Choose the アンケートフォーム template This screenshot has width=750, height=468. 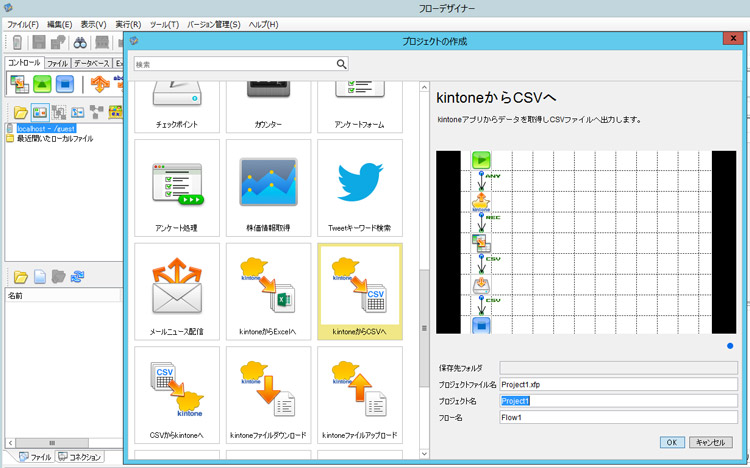point(360,107)
